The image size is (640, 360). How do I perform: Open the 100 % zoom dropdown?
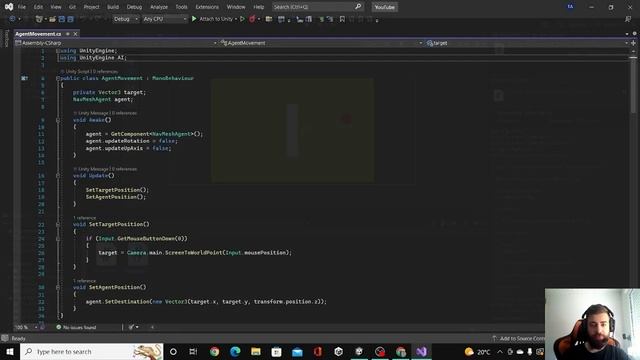26,327
